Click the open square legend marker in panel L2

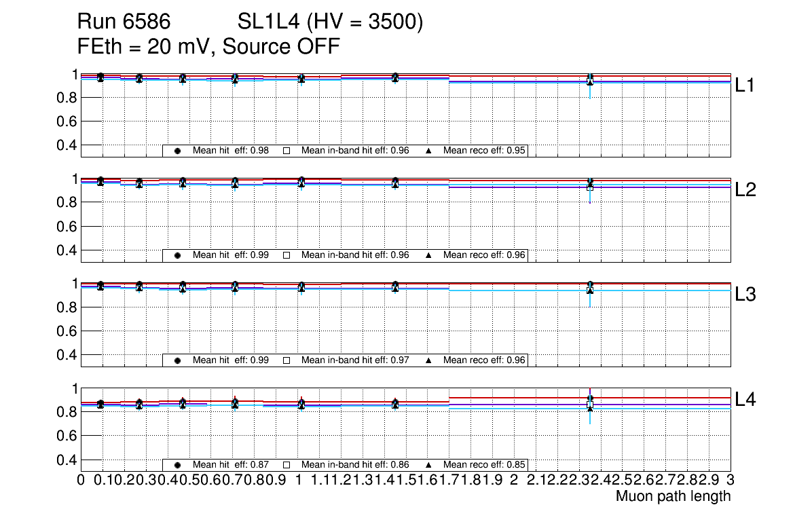point(287,255)
